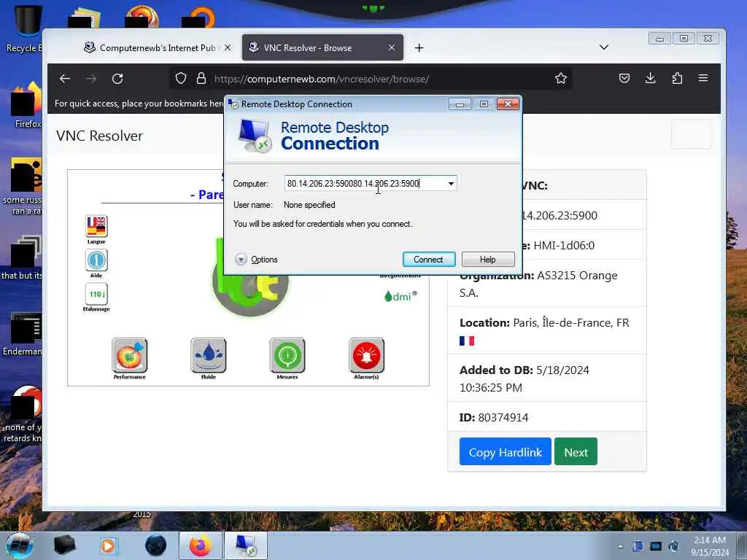Click the white box right of VNC Resolver header
This screenshot has width=747, height=560.
click(x=692, y=134)
